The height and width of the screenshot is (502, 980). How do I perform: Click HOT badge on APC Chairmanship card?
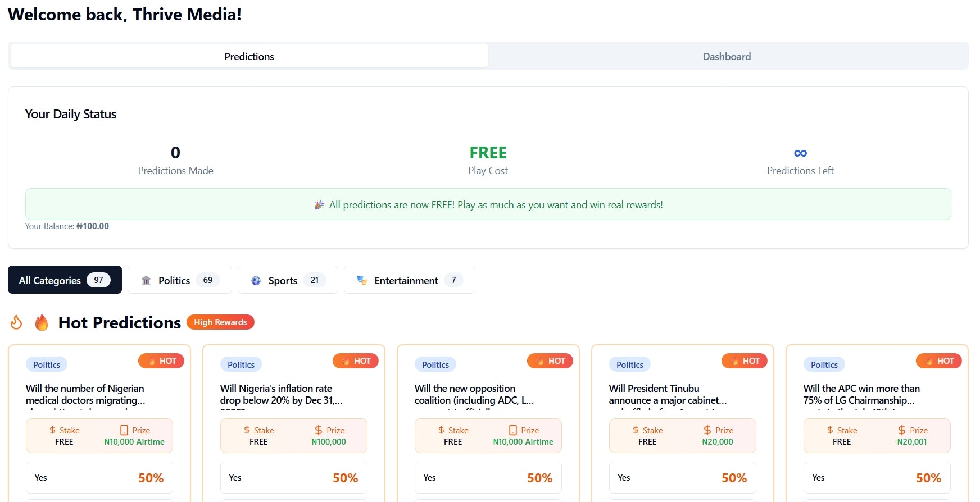point(939,360)
